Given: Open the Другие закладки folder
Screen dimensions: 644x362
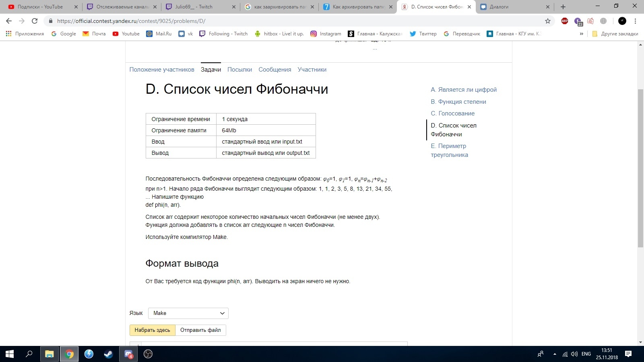Looking at the screenshot, I should click(x=615, y=34).
